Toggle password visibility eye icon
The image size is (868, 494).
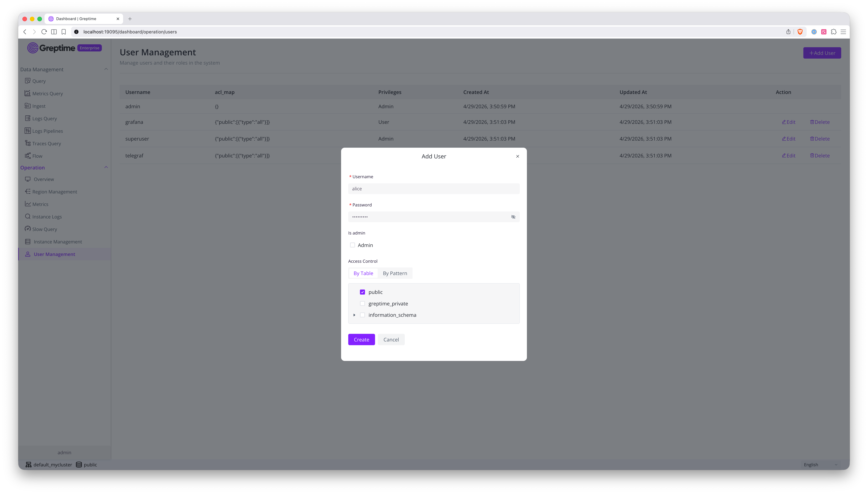point(513,217)
